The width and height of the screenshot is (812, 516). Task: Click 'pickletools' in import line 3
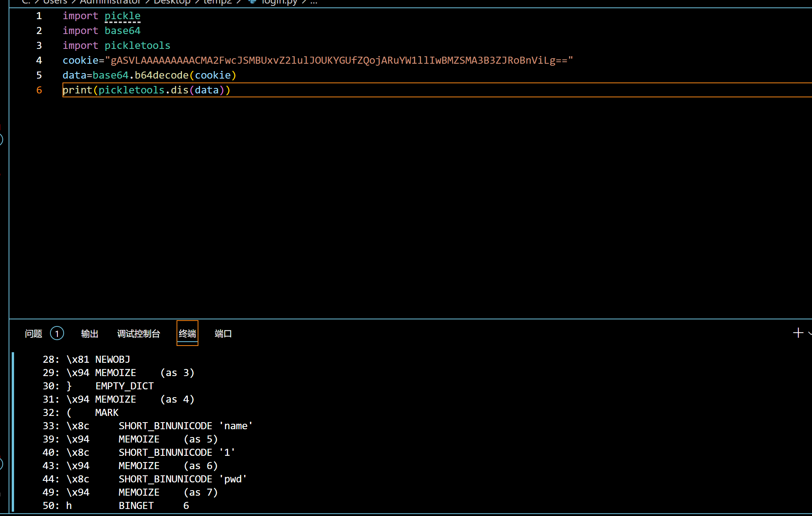137,46
